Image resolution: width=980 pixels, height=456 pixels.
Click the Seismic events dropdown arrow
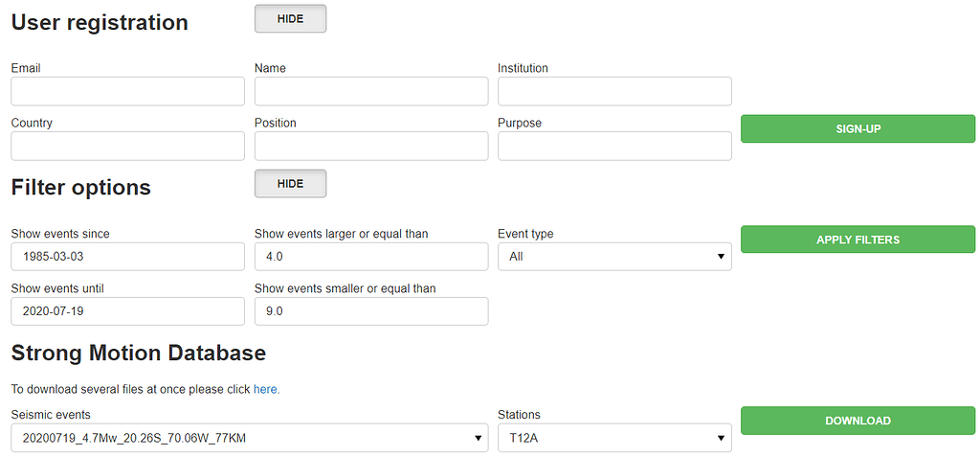click(479, 438)
